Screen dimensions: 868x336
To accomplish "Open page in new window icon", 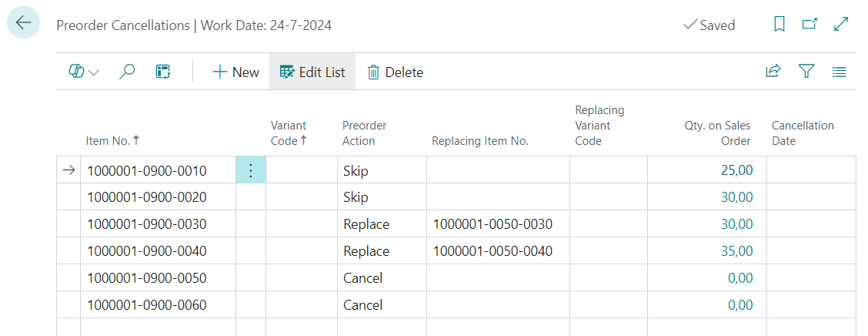I will (x=810, y=25).
